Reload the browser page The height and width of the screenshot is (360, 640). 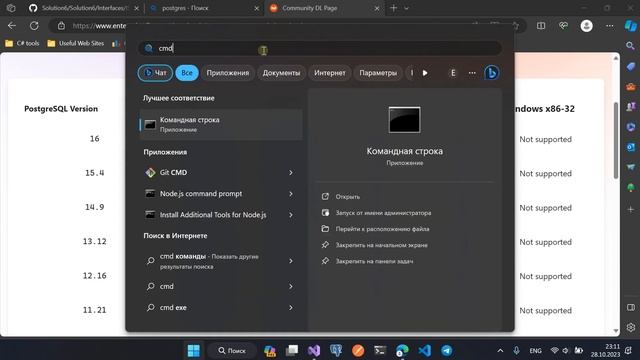point(34,26)
